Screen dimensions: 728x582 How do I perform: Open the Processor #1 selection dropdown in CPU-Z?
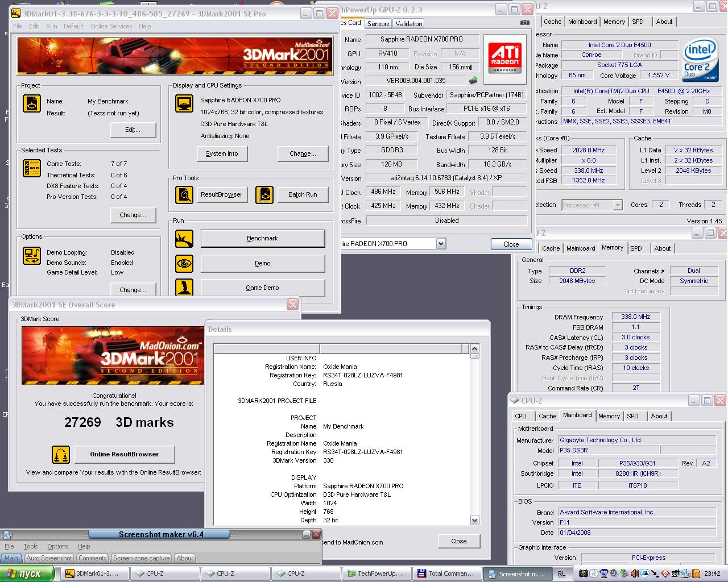[618, 205]
